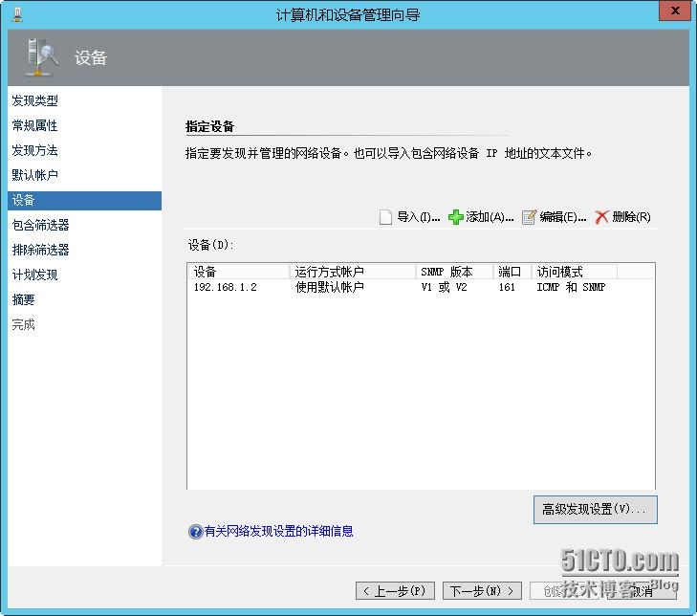The height and width of the screenshot is (616, 697).
Task: Click the blue help question mark icon
Action: pos(195,531)
